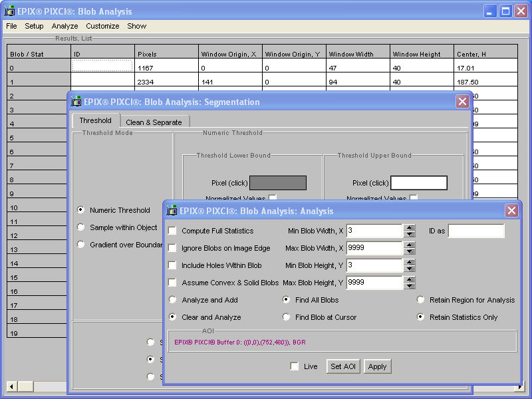Select Find Blob at Cursor option

click(286, 317)
